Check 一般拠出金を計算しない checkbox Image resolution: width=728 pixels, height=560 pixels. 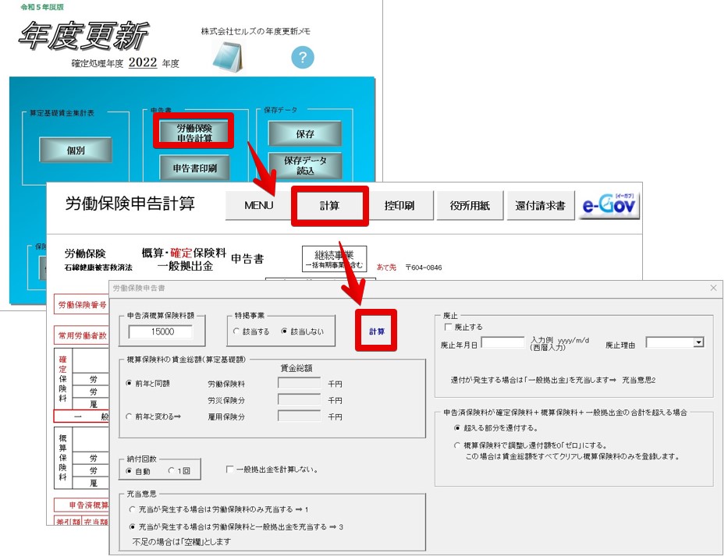click(272, 470)
